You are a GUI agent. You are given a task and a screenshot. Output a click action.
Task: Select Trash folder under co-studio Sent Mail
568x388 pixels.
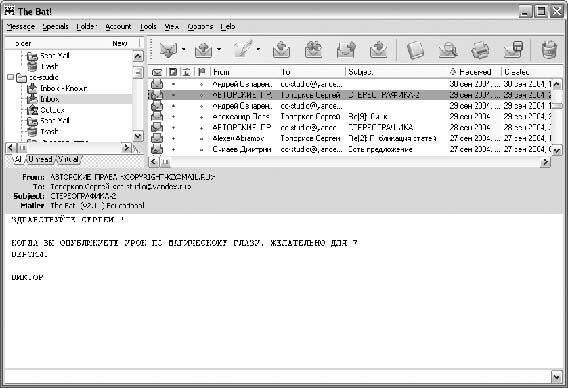point(49,131)
